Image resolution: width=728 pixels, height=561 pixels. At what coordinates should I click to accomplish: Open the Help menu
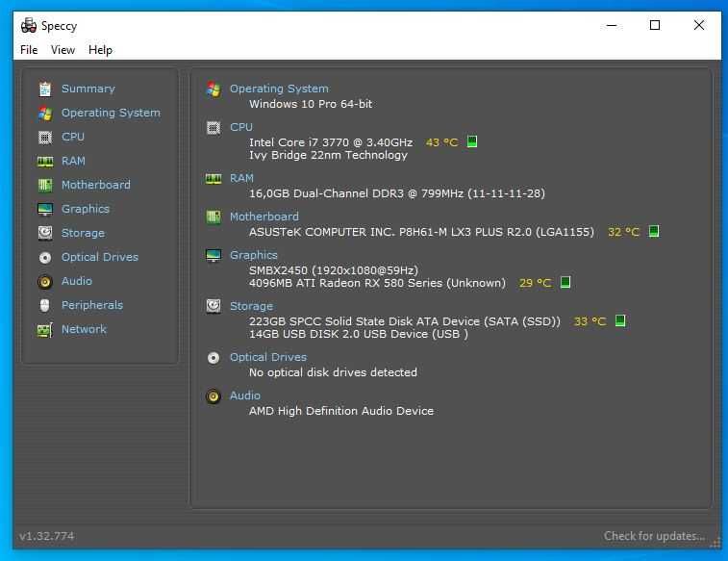pyautogui.click(x=100, y=50)
